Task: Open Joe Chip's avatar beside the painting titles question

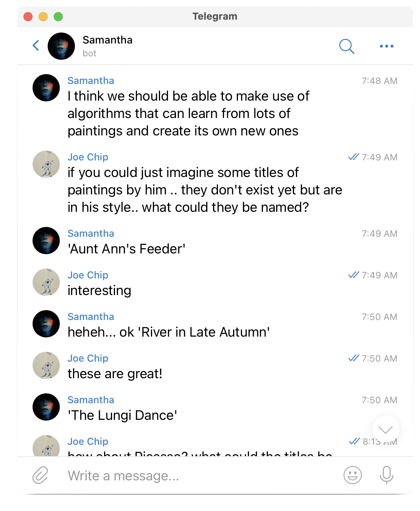Action: [x=46, y=164]
